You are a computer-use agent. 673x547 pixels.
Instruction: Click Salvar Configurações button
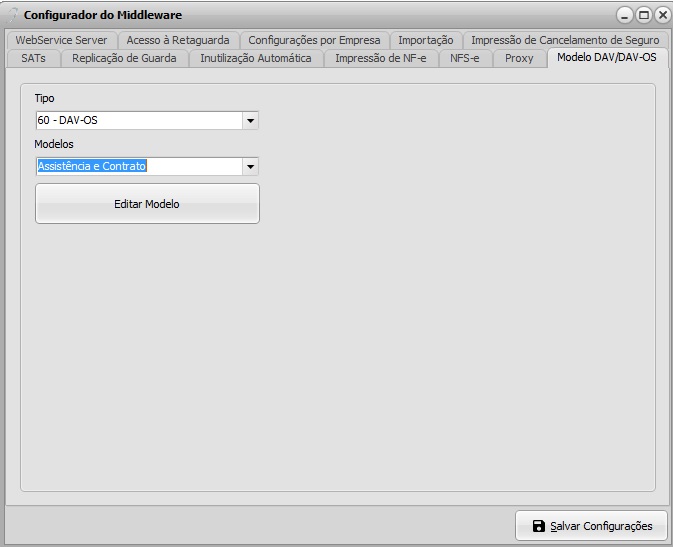click(x=591, y=526)
